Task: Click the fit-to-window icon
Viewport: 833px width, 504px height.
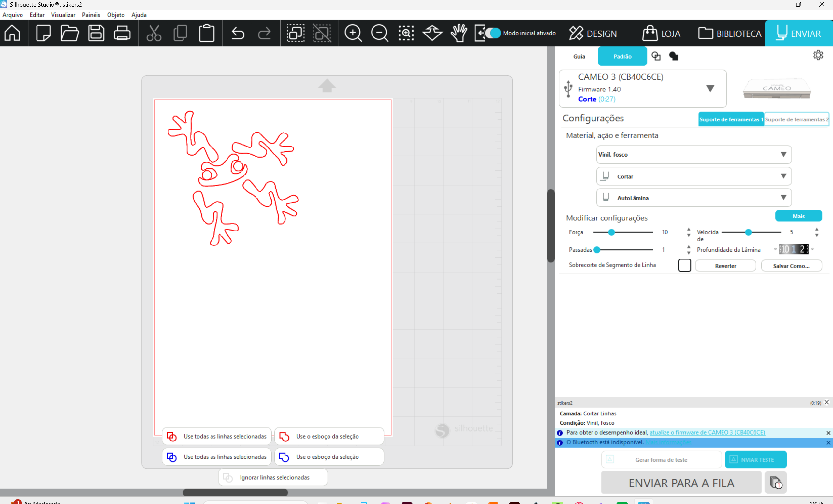Action: 479,33
